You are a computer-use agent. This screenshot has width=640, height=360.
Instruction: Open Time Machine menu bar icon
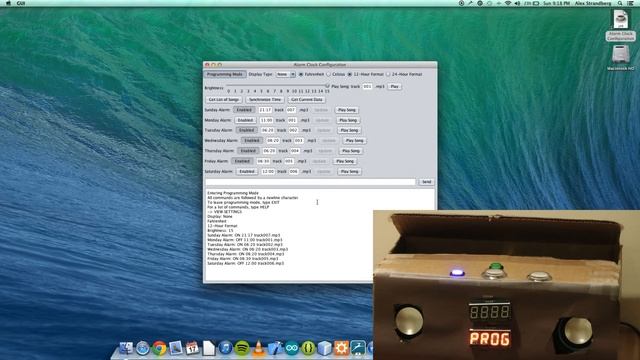[x=489, y=3]
